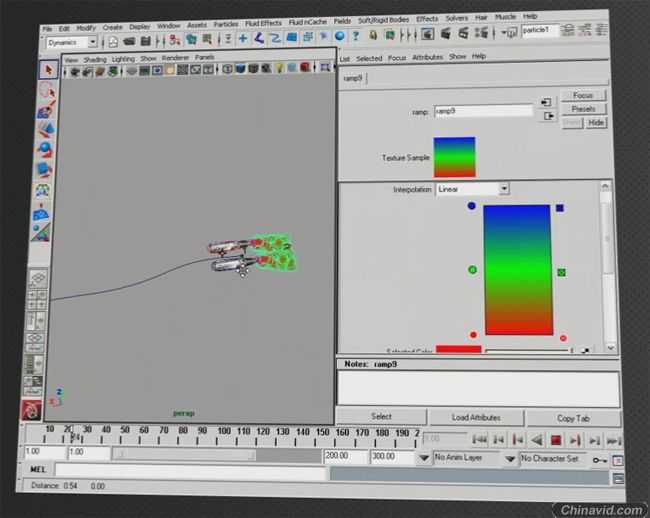Choose the Paint Selection tool

tap(45, 111)
